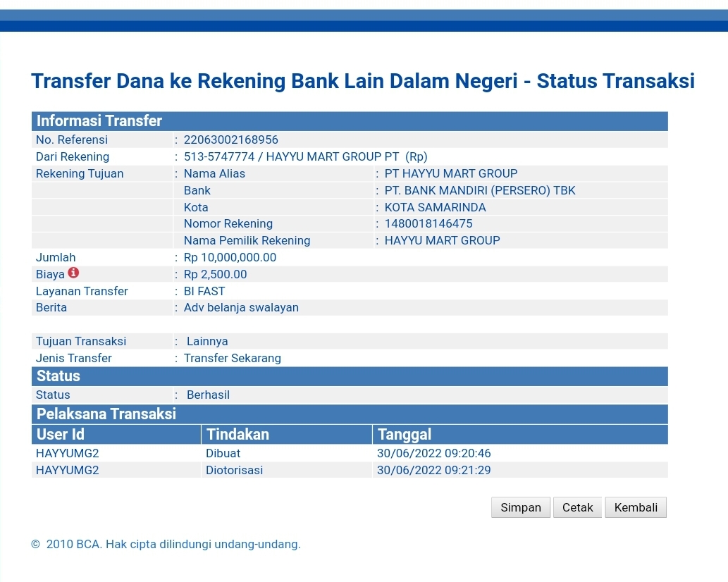Click the Rp 10,000,000.00 amount
The height and width of the screenshot is (582, 728).
(230, 257)
